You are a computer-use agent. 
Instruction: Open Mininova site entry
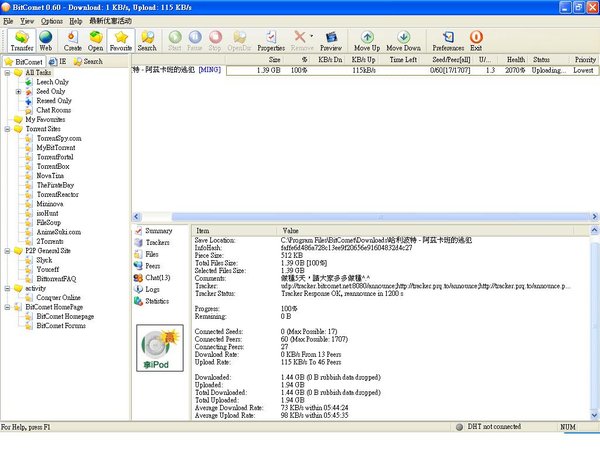point(50,204)
